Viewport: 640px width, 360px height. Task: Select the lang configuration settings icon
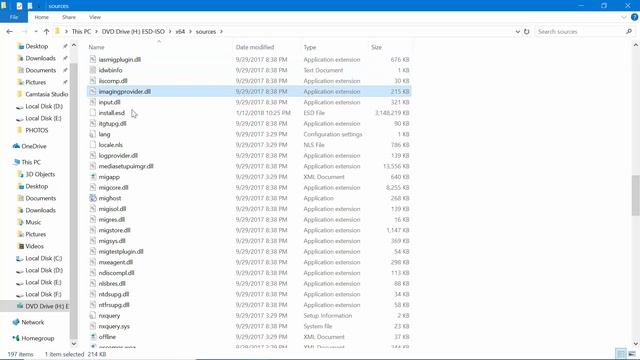tap(93, 134)
